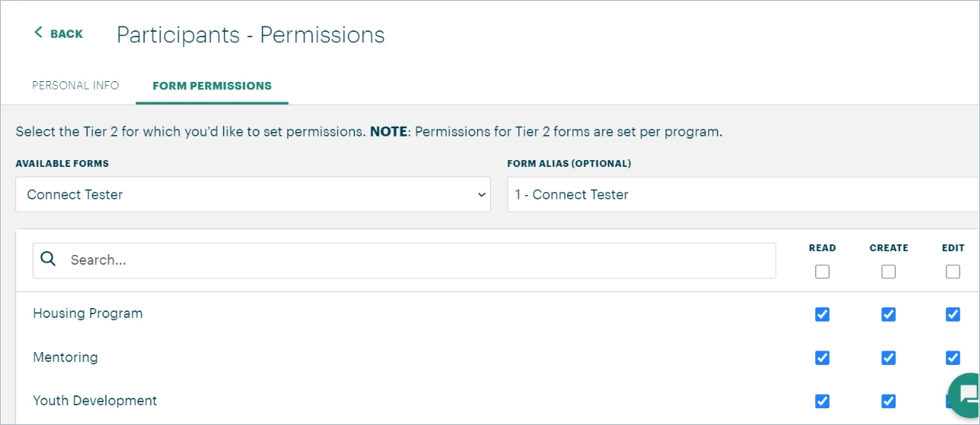Uncheck Read for Mentoring
980x425 pixels.
[x=822, y=357]
